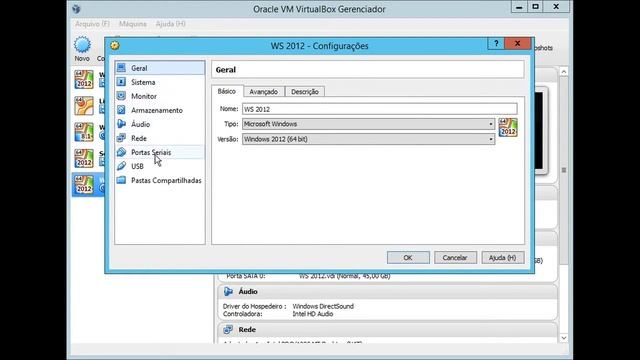640x360 pixels.
Task: Click the scroll up arrow in details pane
Action: [x=564, y=72]
